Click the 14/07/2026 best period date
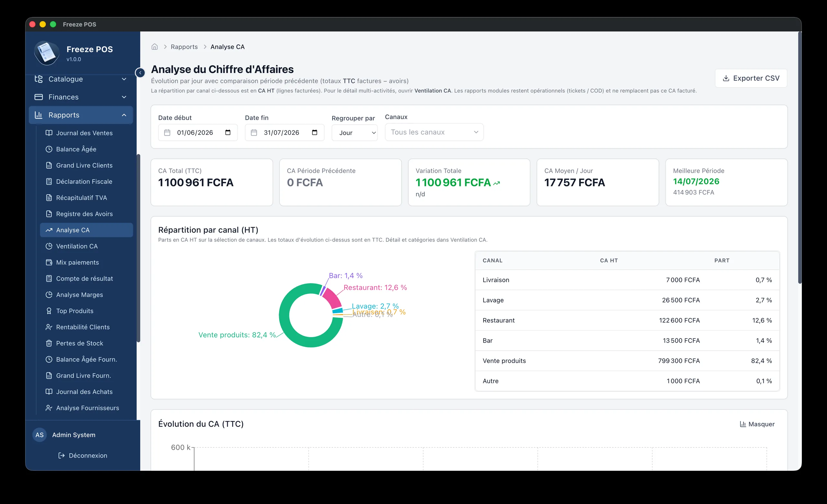 pos(696,181)
